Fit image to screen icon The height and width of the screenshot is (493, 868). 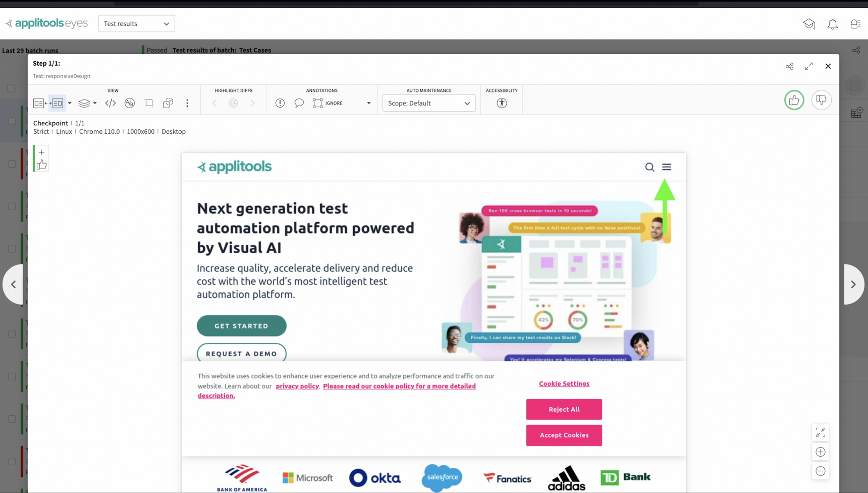pyautogui.click(x=821, y=432)
